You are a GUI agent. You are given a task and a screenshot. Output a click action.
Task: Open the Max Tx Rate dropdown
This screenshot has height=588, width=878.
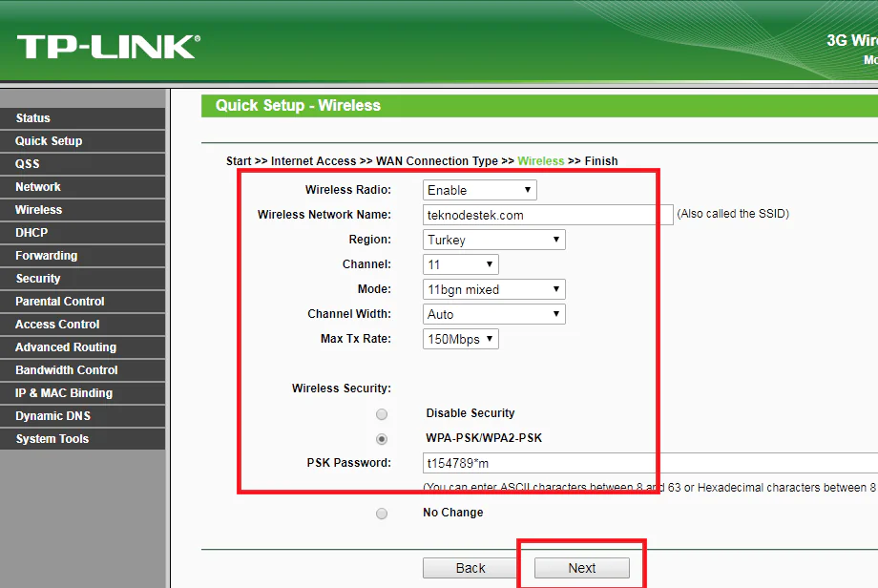coord(460,340)
